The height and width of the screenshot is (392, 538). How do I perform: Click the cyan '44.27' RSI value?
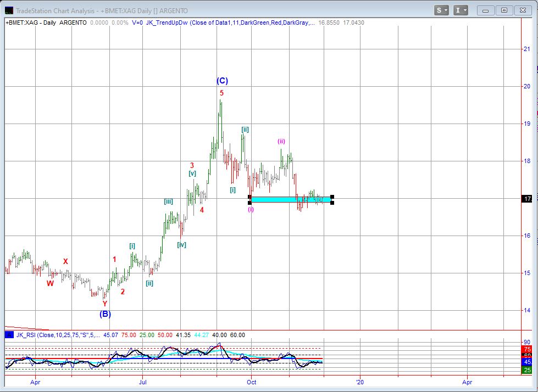pyautogui.click(x=202, y=335)
